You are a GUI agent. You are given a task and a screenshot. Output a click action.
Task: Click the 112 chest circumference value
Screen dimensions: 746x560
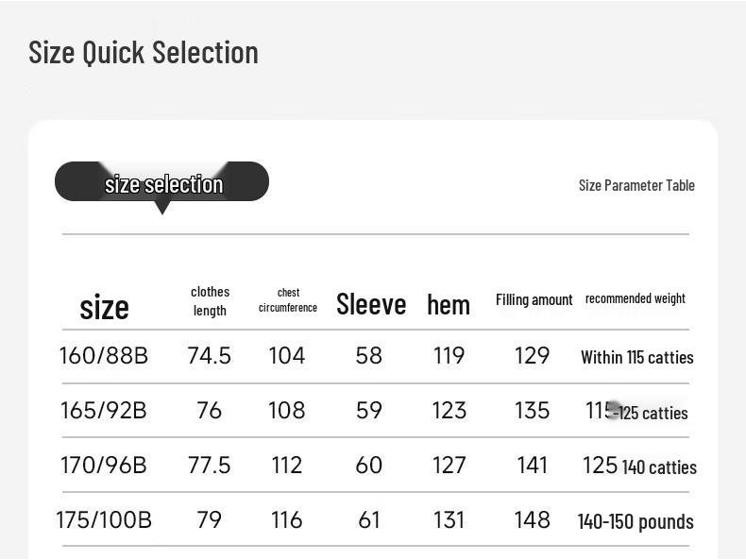(x=287, y=466)
